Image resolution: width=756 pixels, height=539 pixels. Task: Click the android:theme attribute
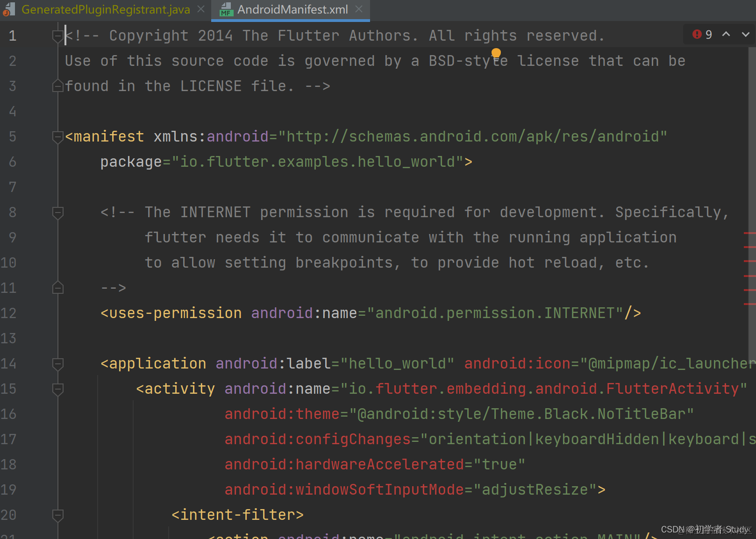click(x=282, y=414)
